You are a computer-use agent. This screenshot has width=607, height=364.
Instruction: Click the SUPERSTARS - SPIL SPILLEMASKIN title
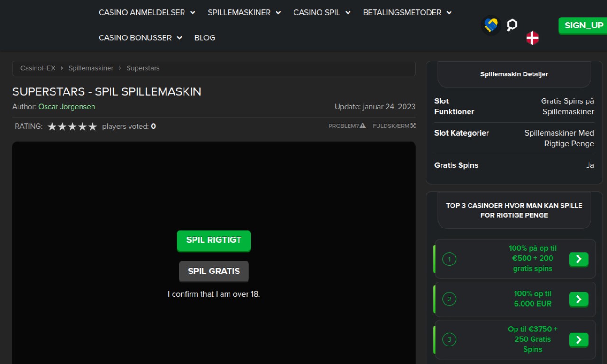(107, 92)
